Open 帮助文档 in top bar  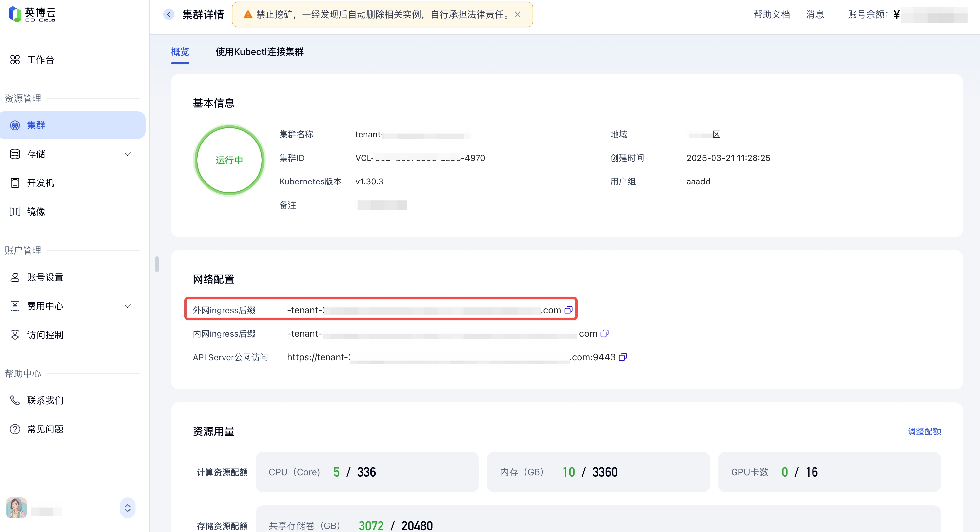[772, 14]
